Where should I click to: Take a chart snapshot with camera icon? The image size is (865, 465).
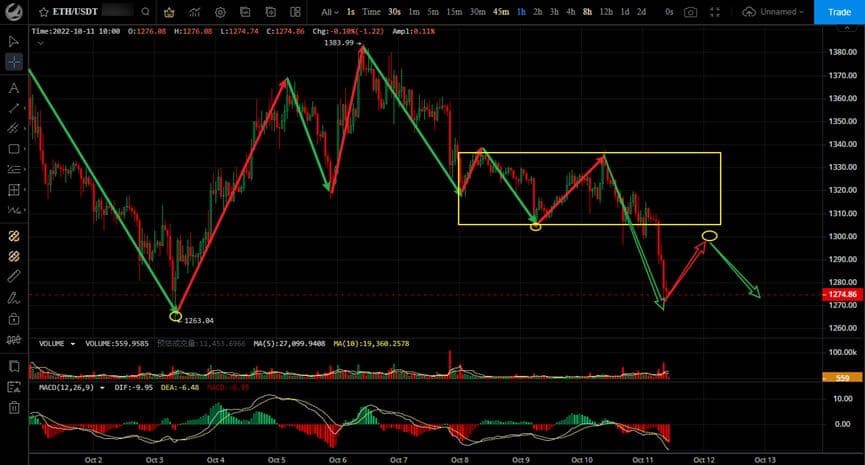click(x=691, y=12)
